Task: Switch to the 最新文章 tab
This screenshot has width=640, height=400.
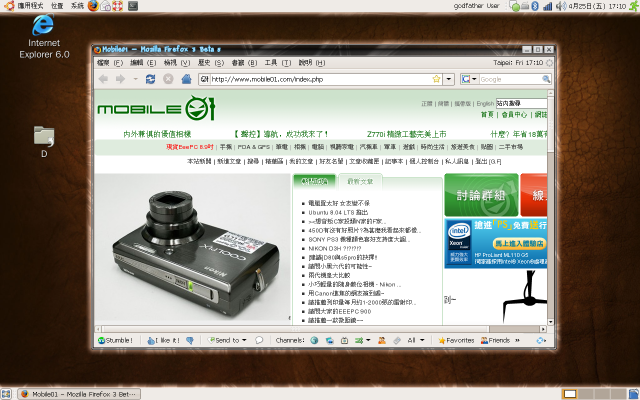Action: 360,181
